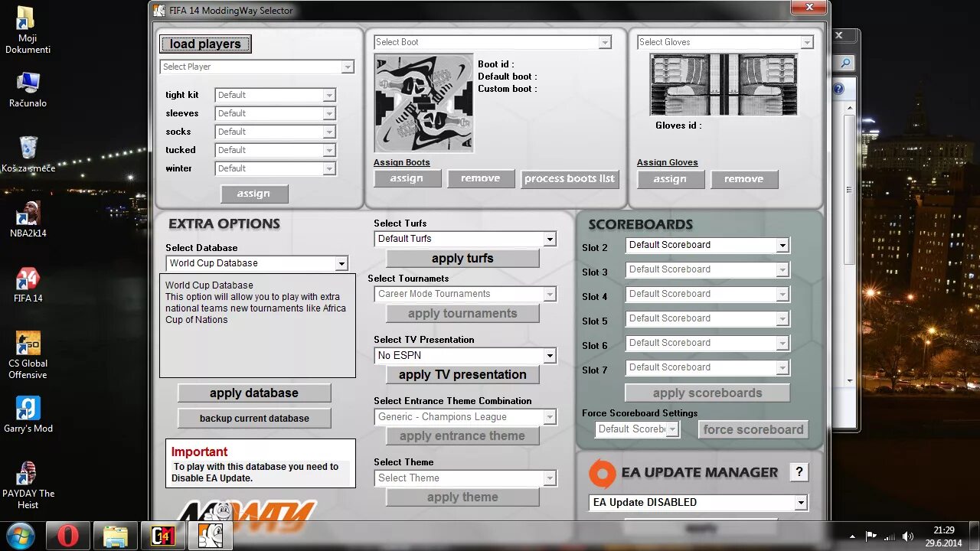Open the Force Scoreboard Settings dropdown

point(637,429)
